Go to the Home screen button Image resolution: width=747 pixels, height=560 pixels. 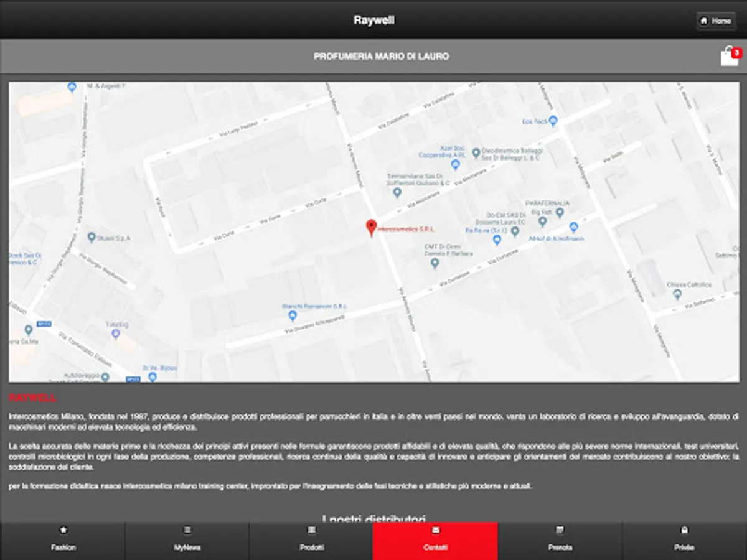[x=716, y=21]
